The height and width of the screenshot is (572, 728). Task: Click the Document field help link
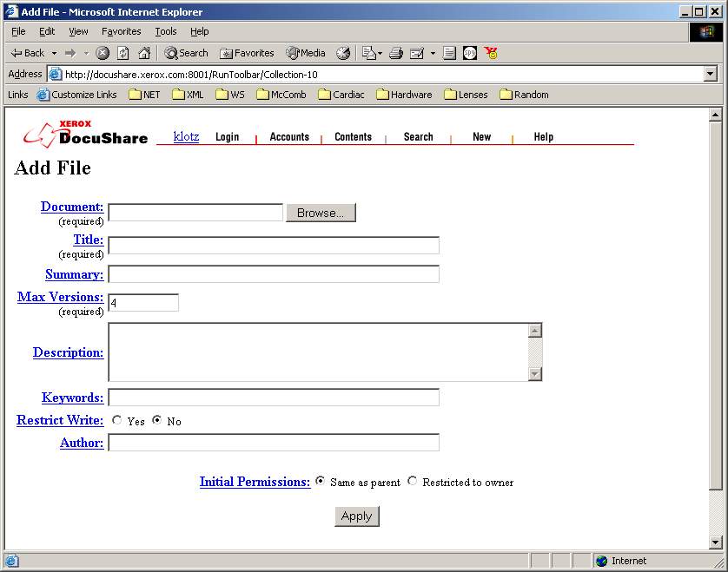72,207
